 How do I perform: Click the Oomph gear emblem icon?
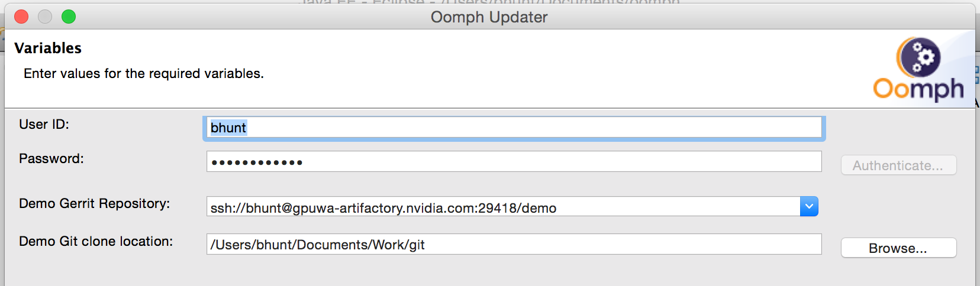click(x=918, y=57)
